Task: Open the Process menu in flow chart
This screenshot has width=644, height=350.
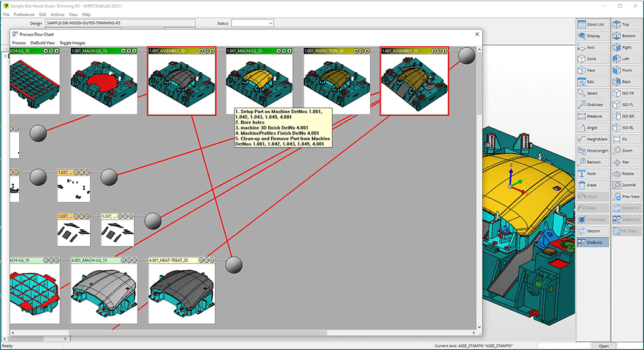Action: 19,42
